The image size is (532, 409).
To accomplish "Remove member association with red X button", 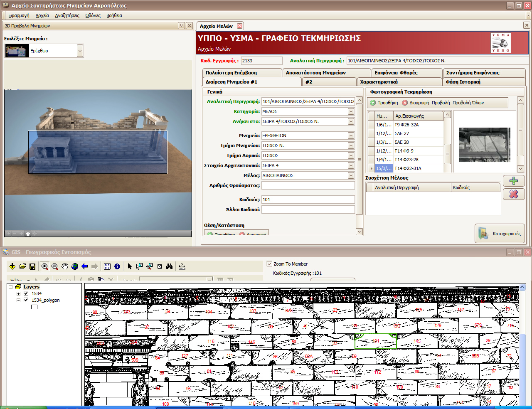I will point(514,194).
